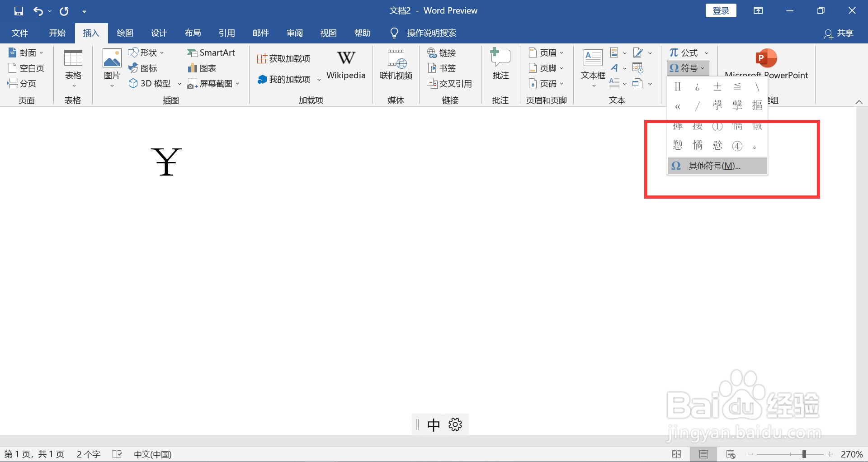
Task: Expand the 3D 模型 dropdown arrow
Action: 179,84
